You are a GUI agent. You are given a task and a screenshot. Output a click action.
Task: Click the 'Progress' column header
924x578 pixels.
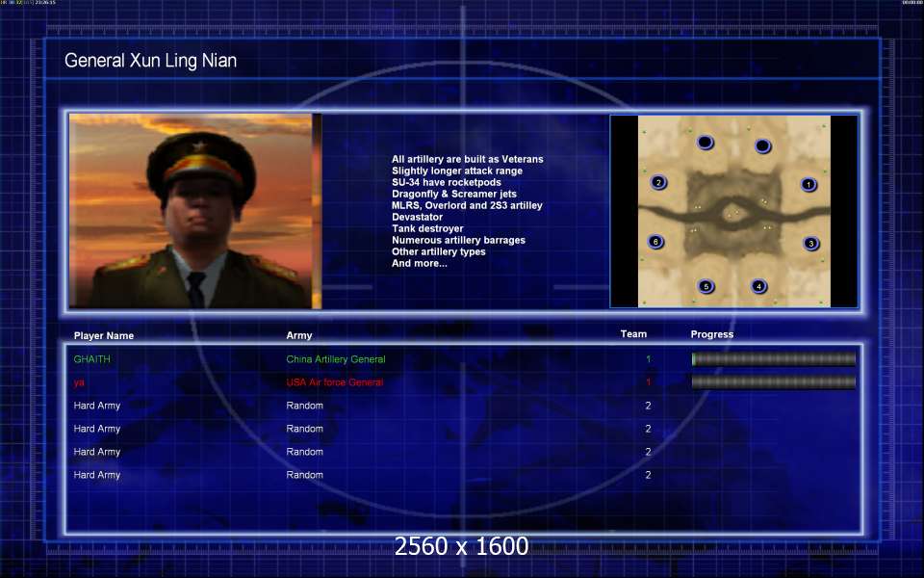coord(712,334)
